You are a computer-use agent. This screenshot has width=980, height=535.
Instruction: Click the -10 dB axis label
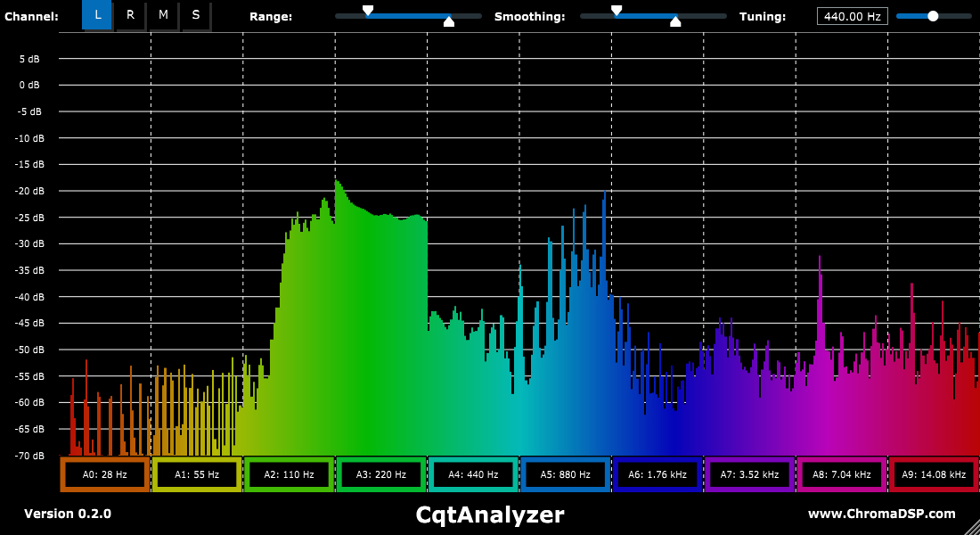(x=29, y=138)
